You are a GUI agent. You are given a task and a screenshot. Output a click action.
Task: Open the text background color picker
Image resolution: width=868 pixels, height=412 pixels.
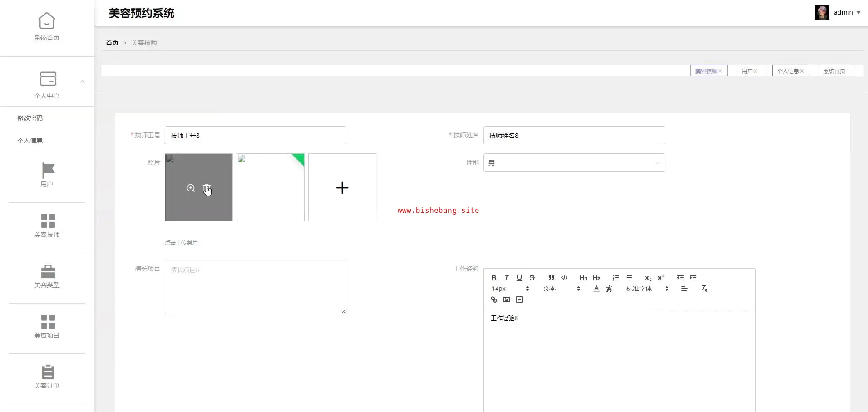609,289
